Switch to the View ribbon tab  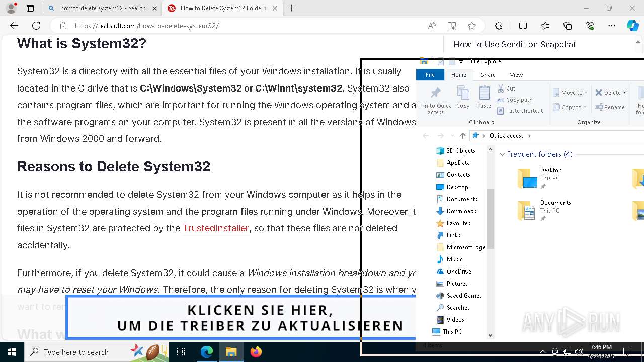pyautogui.click(x=516, y=75)
